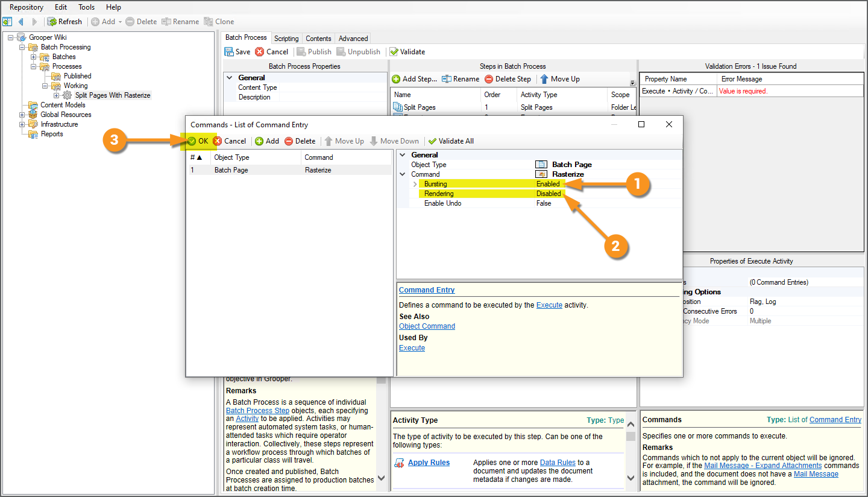Expand the Global Resources tree node
868x497 pixels.
pyautogui.click(x=22, y=115)
